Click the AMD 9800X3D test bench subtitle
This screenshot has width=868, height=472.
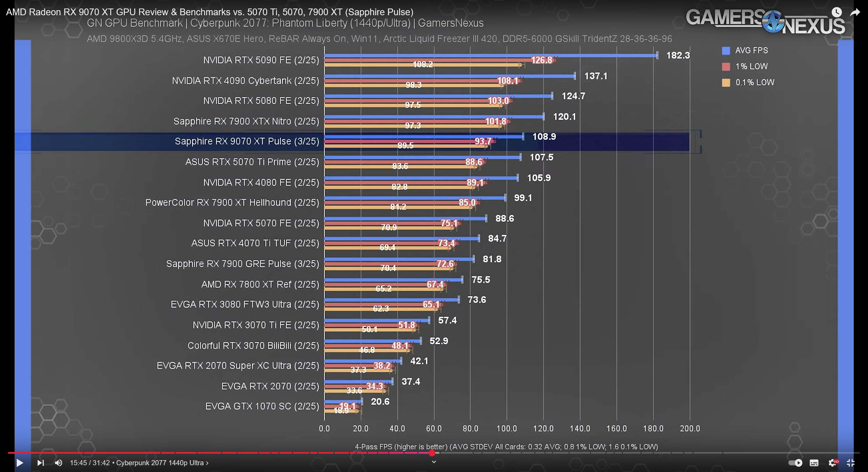[379, 39]
